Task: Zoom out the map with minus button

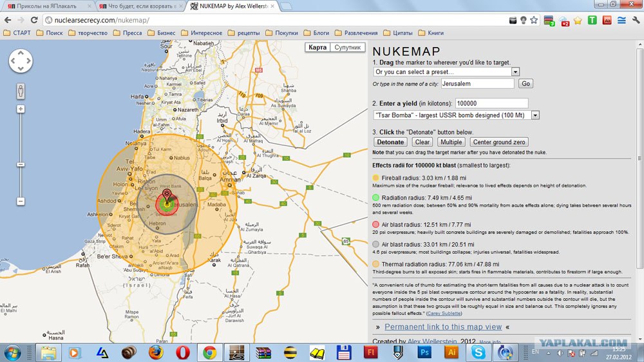Action: coord(21,202)
